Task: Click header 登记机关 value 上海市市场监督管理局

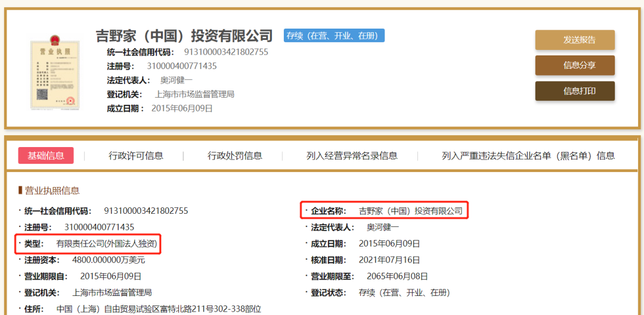Action: pyautogui.click(x=194, y=94)
